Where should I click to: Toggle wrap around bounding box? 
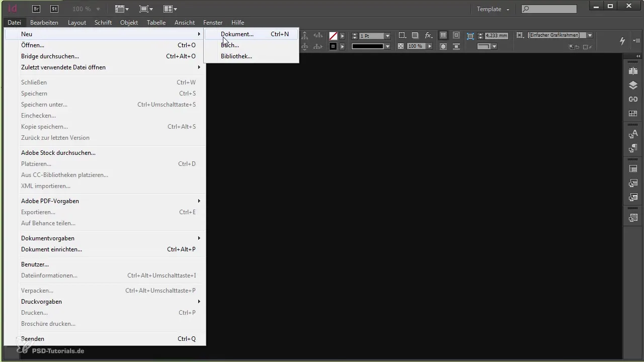coord(456,35)
